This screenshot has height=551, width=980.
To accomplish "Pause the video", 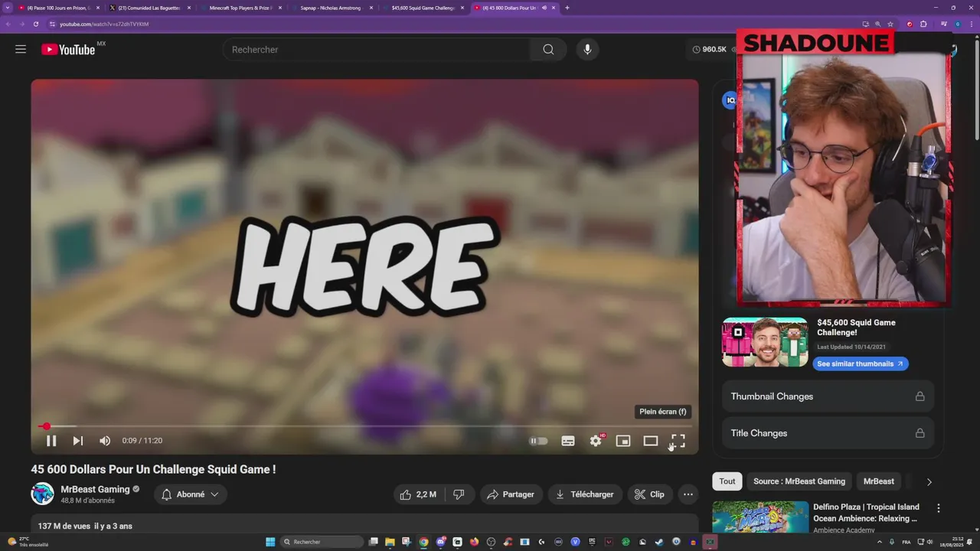I will pyautogui.click(x=51, y=441).
